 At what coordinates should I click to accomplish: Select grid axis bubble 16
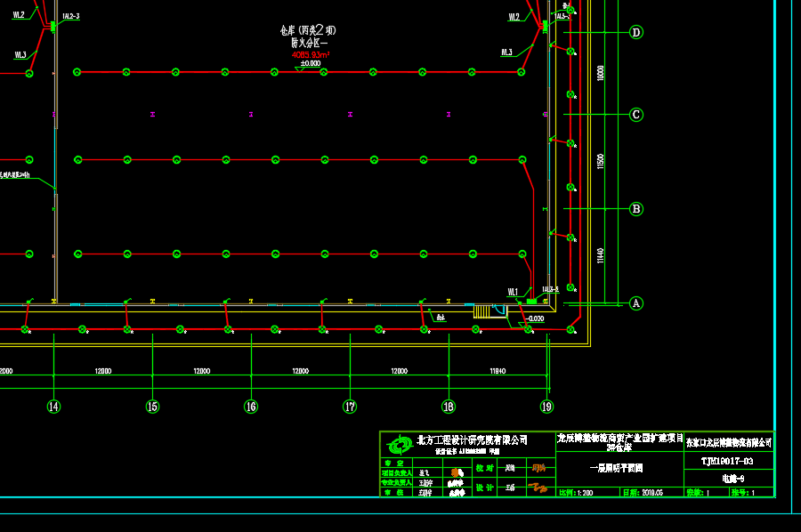pos(251,407)
